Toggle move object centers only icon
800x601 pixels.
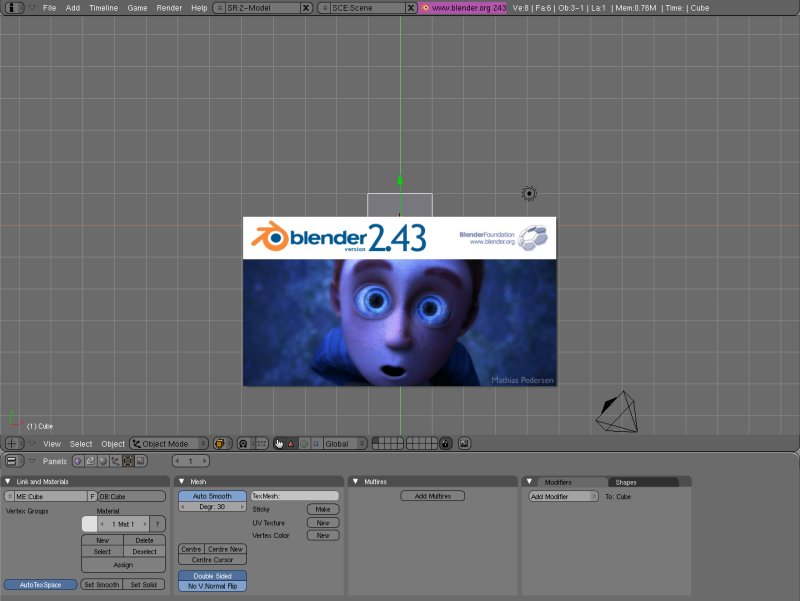(261, 443)
